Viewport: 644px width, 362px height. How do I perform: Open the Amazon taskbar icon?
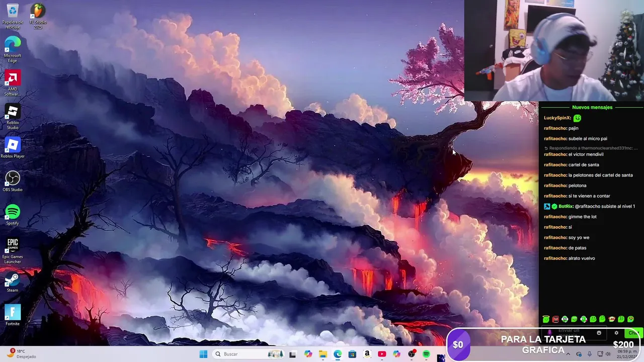(x=367, y=354)
